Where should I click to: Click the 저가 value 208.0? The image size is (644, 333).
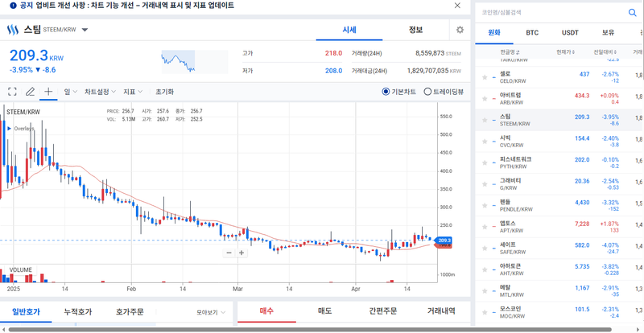pos(334,71)
